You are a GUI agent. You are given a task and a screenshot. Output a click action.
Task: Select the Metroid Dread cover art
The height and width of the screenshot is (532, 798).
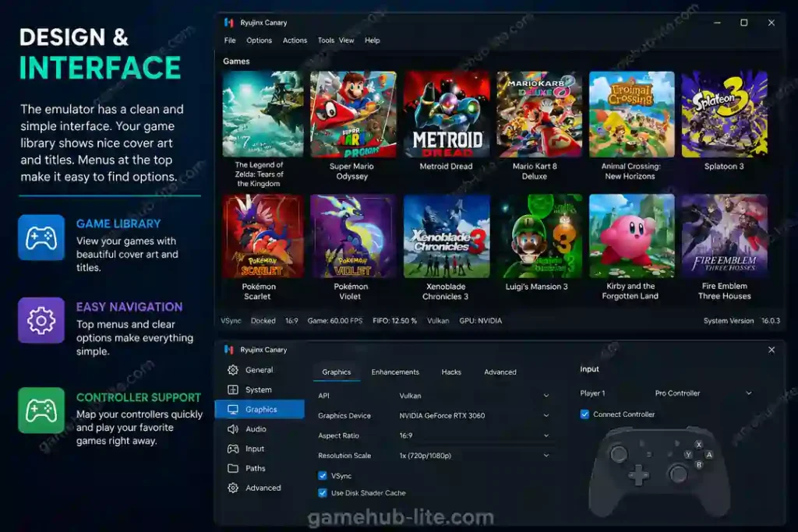[x=447, y=114]
